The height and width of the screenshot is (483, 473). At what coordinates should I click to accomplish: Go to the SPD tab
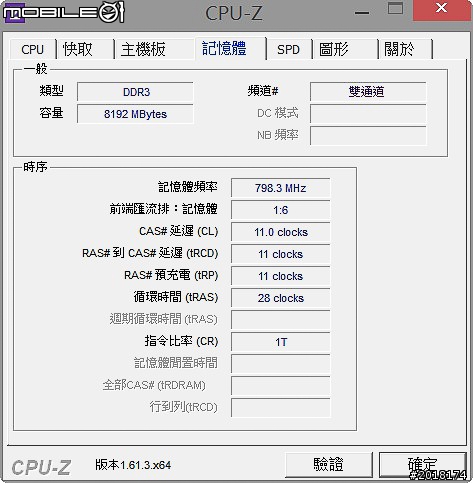click(x=289, y=49)
